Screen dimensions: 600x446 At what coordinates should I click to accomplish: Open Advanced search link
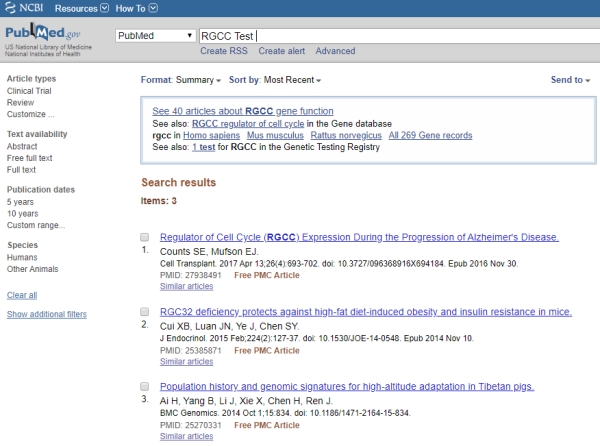(335, 51)
